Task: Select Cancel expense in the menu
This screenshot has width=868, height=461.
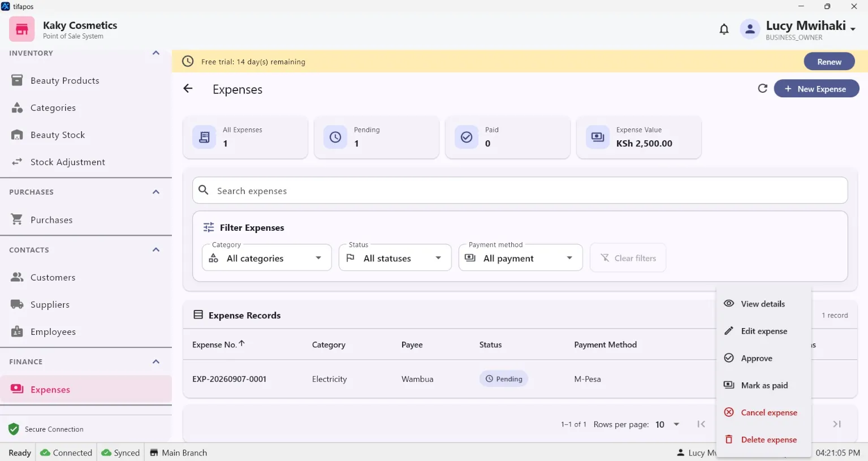Action: coord(763,412)
